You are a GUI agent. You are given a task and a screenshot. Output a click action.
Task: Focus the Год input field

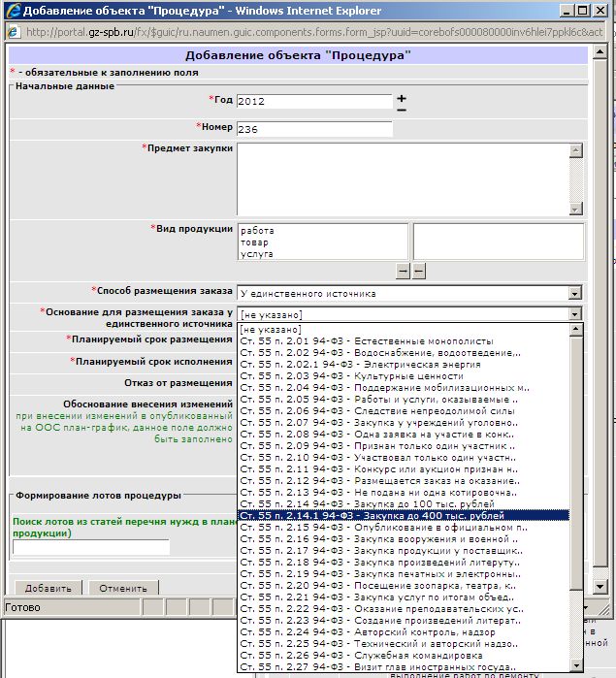tap(314, 101)
